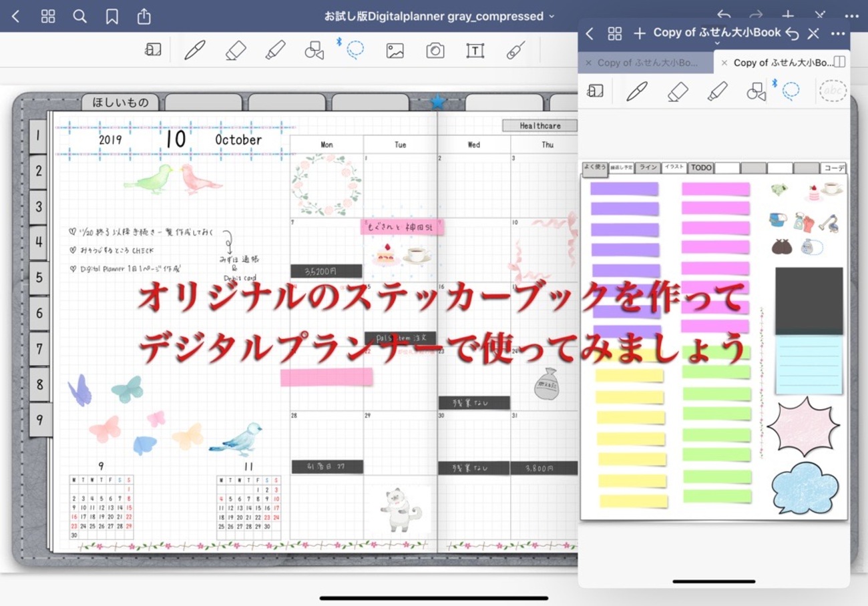Select the Mon column header in planner

pos(327,144)
